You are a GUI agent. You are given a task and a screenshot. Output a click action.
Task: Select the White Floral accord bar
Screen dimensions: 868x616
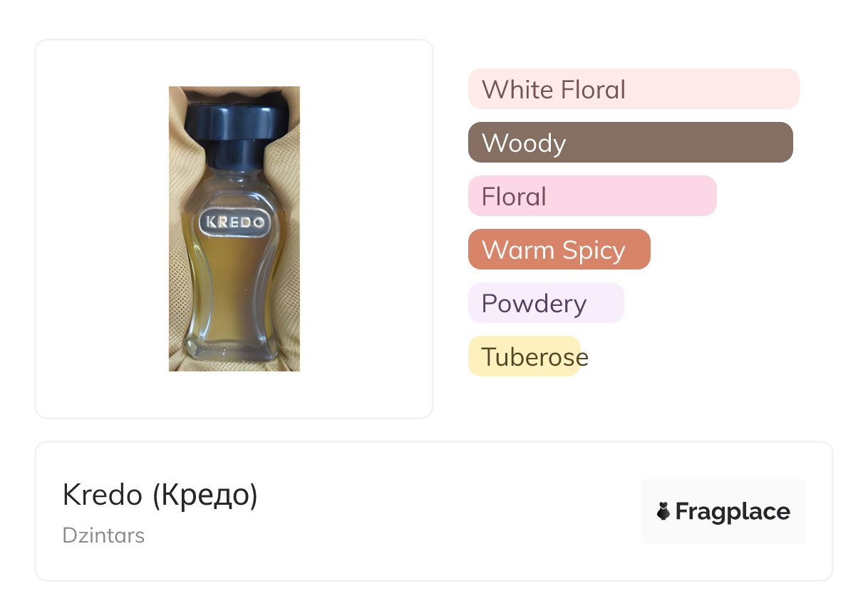[x=633, y=89]
